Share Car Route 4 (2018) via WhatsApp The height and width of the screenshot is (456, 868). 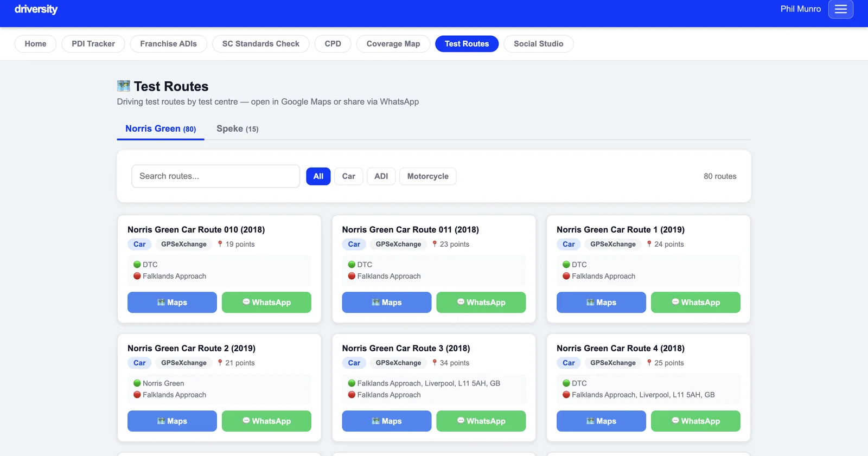coord(695,421)
